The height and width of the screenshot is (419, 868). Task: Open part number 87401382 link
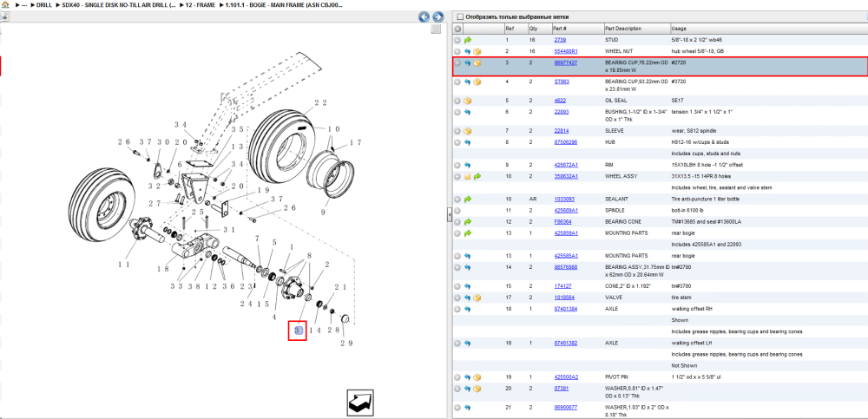(x=566, y=344)
